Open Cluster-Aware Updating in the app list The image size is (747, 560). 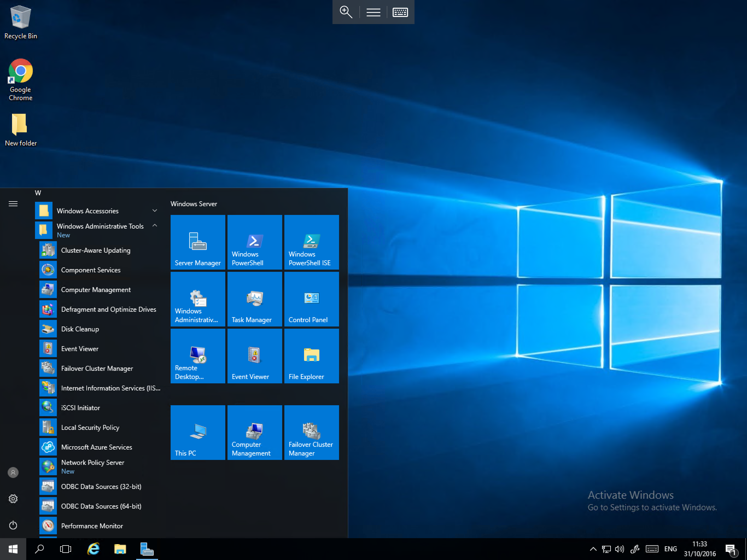click(x=100, y=250)
